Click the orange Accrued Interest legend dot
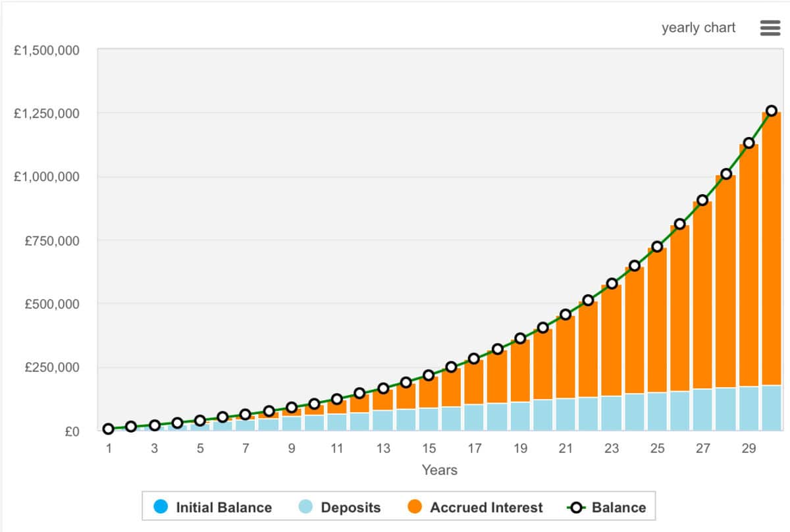This screenshot has width=790, height=532. [x=415, y=507]
